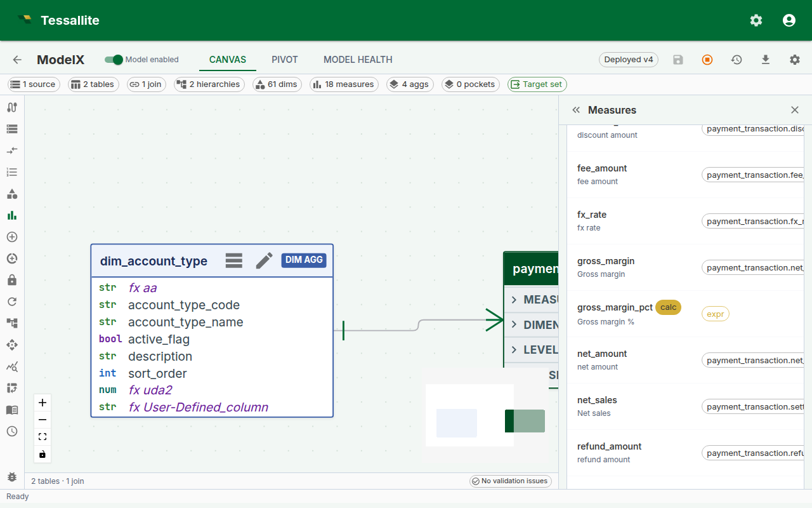
Task: Select the measures bar chart sidebar icon
Action: (11, 215)
